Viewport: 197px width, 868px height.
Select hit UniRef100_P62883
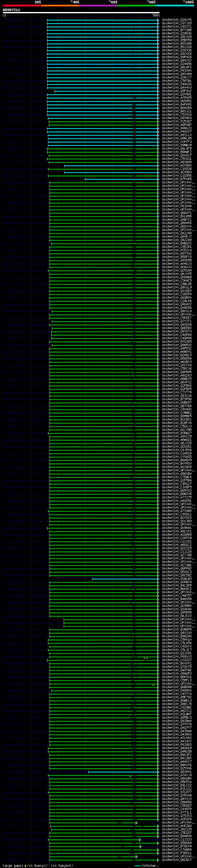[x=177, y=745]
